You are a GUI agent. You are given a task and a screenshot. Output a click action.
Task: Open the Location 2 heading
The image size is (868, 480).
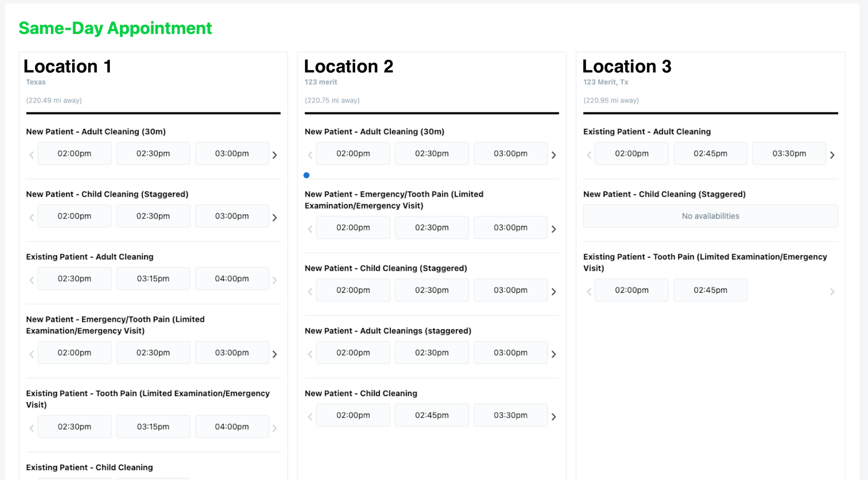tap(349, 66)
